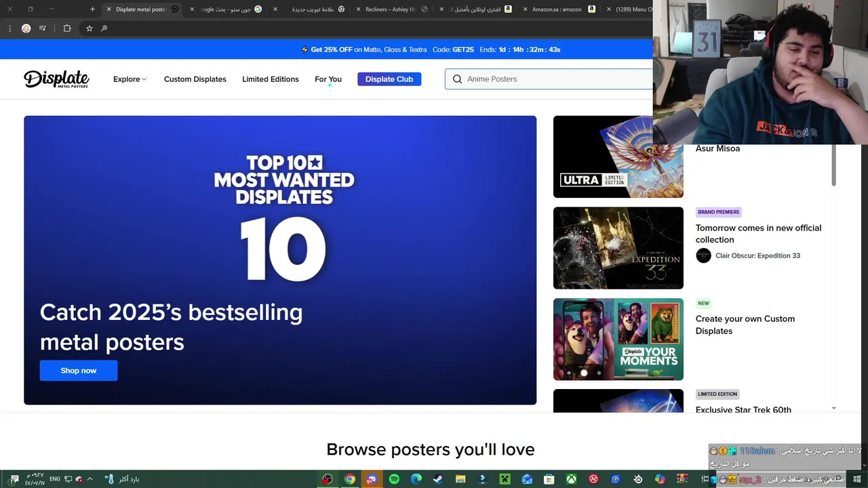Image resolution: width=868 pixels, height=488 pixels.
Task: Bookmark this page with the star icon
Action: click(89, 28)
